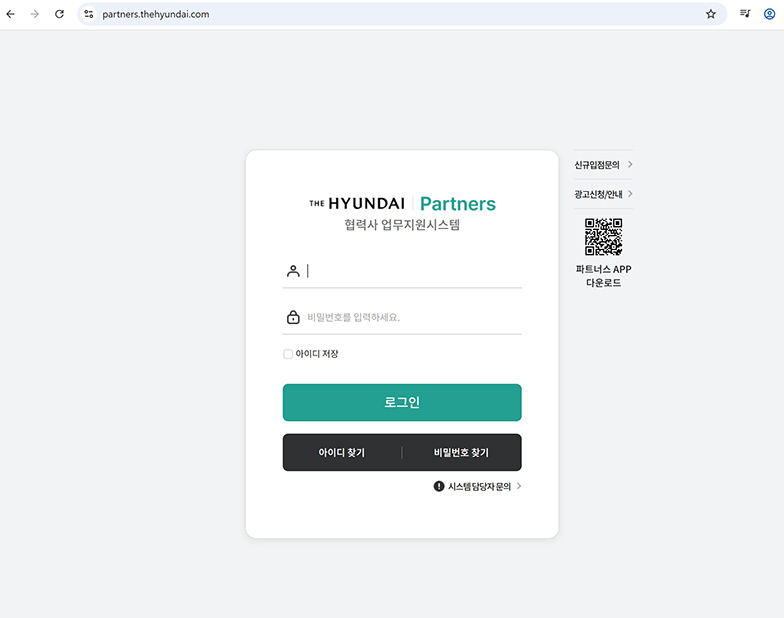Image resolution: width=784 pixels, height=618 pixels.
Task: Click the browser back arrow
Action: click(x=11, y=14)
